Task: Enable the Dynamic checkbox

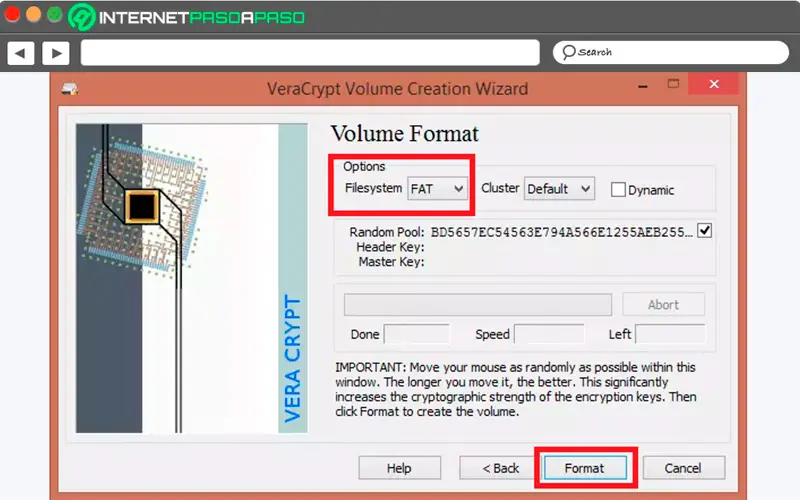Action: coord(618,190)
